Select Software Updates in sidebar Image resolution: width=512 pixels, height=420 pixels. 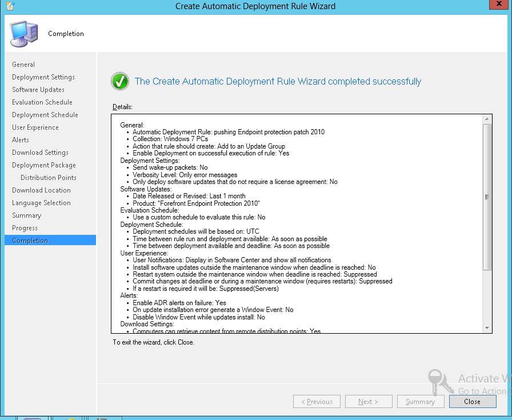tap(38, 90)
